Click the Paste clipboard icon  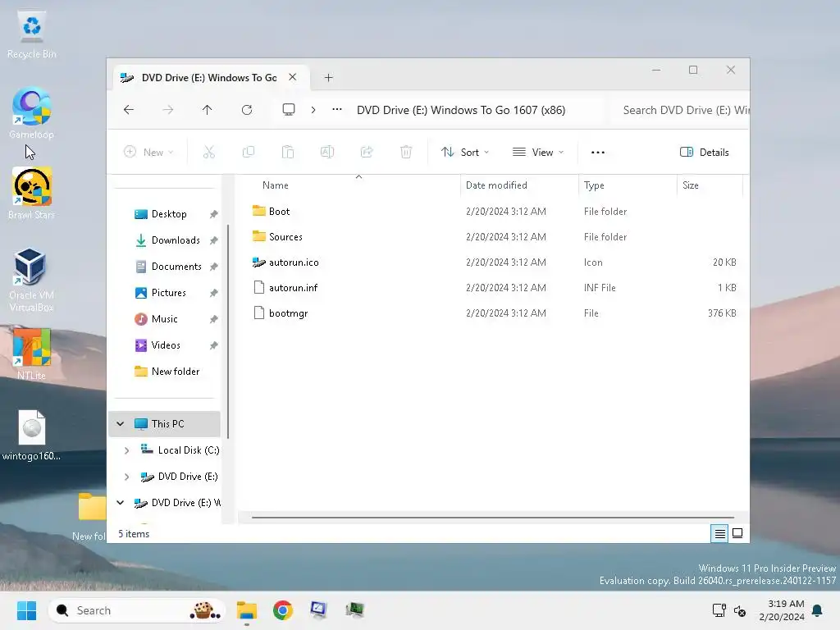pos(288,152)
